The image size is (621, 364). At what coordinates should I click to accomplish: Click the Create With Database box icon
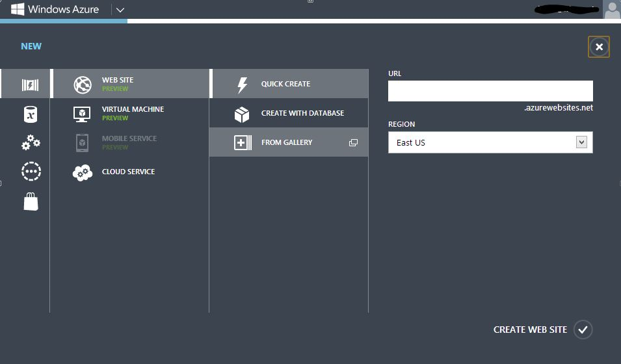242,114
